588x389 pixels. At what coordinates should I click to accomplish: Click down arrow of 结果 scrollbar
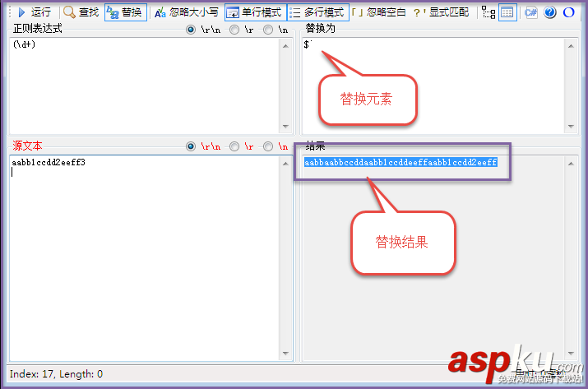(571, 354)
